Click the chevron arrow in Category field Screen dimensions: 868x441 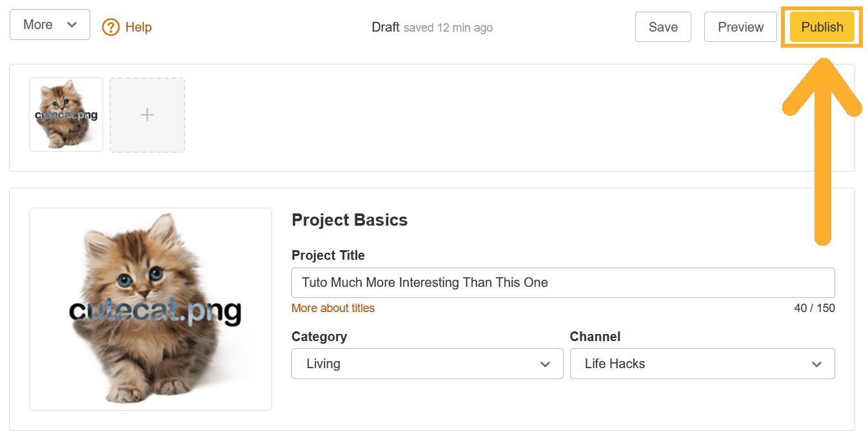coord(545,364)
